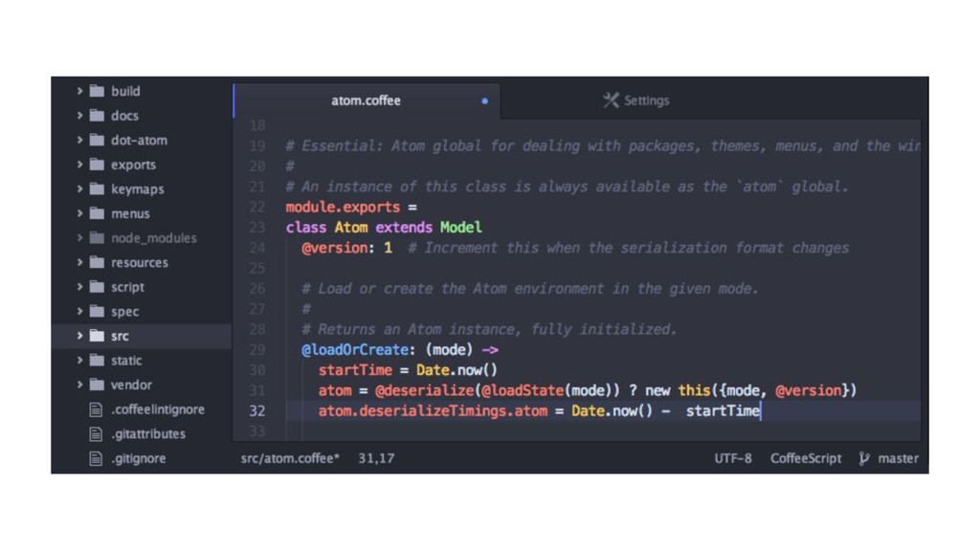The width and height of the screenshot is (980, 551).
Task: Select the dot-atom folder label
Action: pyautogui.click(x=140, y=140)
